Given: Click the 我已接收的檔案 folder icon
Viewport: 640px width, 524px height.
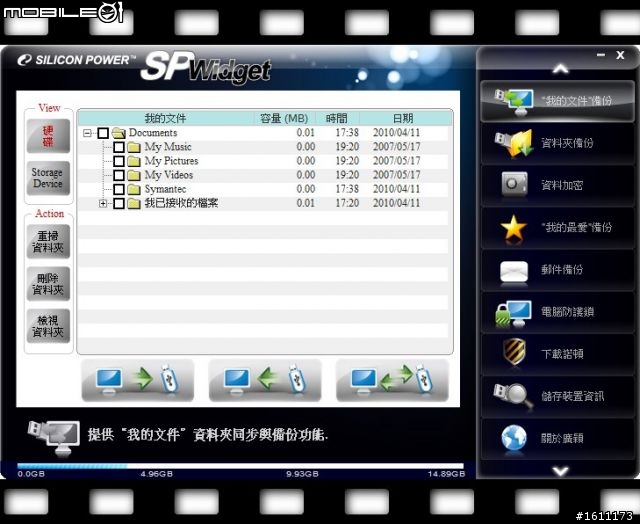Looking at the screenshot, I should click(134, 203).
